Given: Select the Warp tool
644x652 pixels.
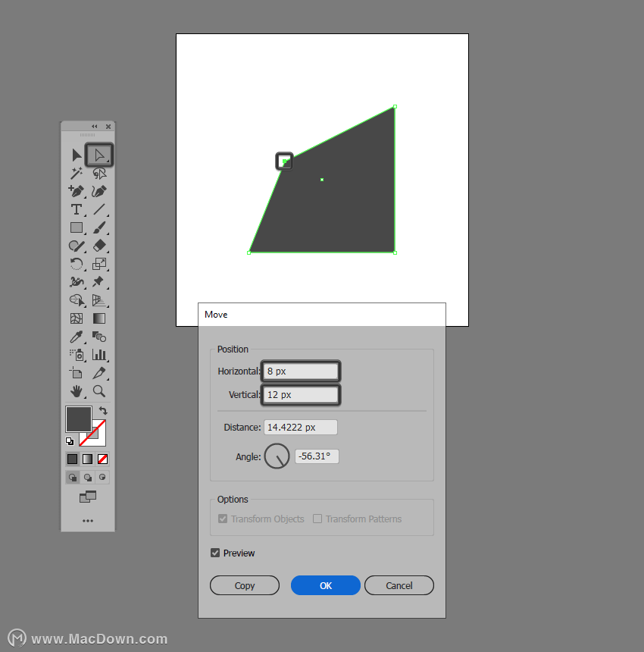Looking at the screenshot, I should [x=77, y=282].
